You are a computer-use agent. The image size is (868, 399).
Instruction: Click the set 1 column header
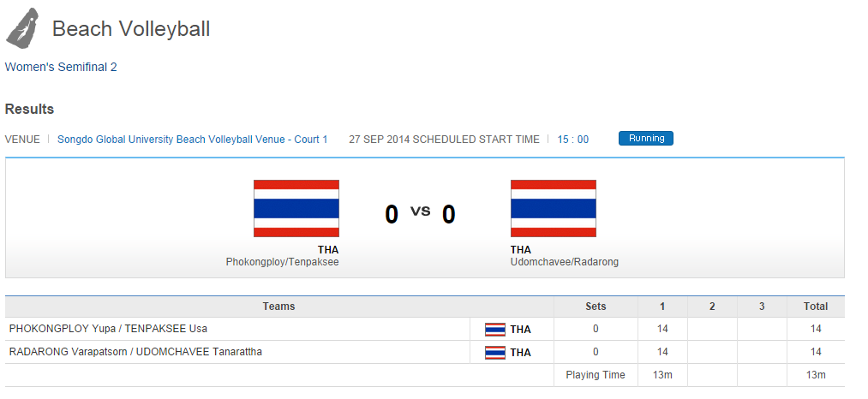[x=662, y=307]
